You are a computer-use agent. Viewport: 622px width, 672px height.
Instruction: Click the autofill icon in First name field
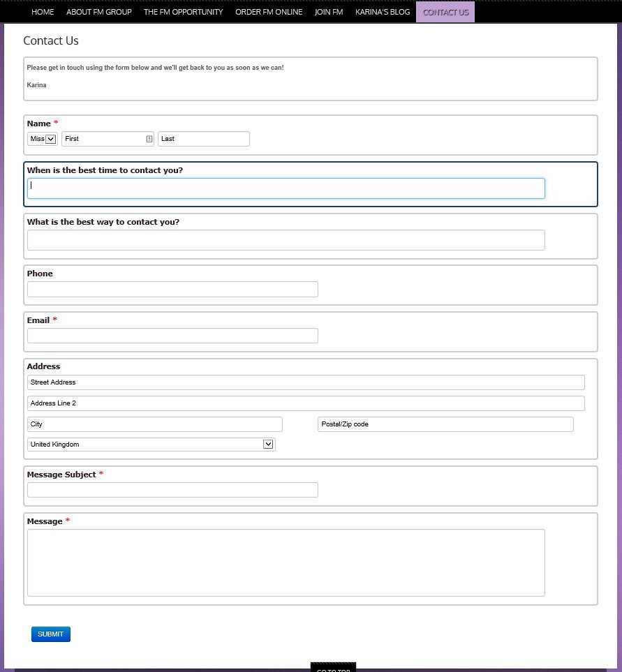[x=149, y=139]
